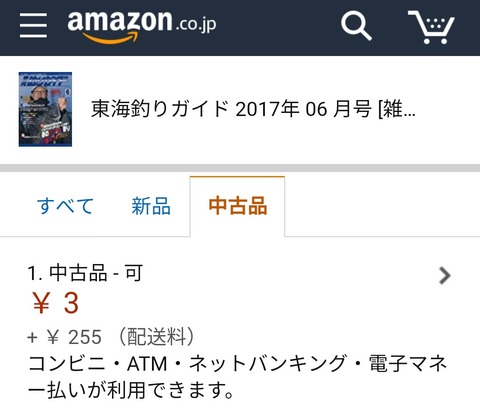Click the コンビニ・ATM payment options text

[237, 363]
